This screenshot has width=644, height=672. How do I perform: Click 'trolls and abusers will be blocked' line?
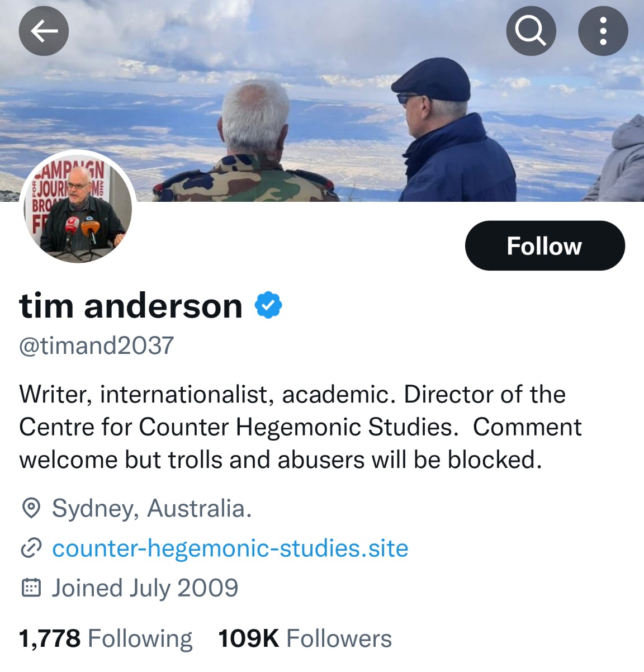coord(355,460)
